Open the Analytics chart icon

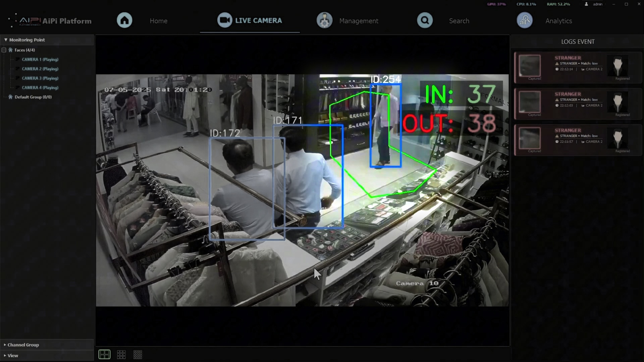(x=525, y=20)
